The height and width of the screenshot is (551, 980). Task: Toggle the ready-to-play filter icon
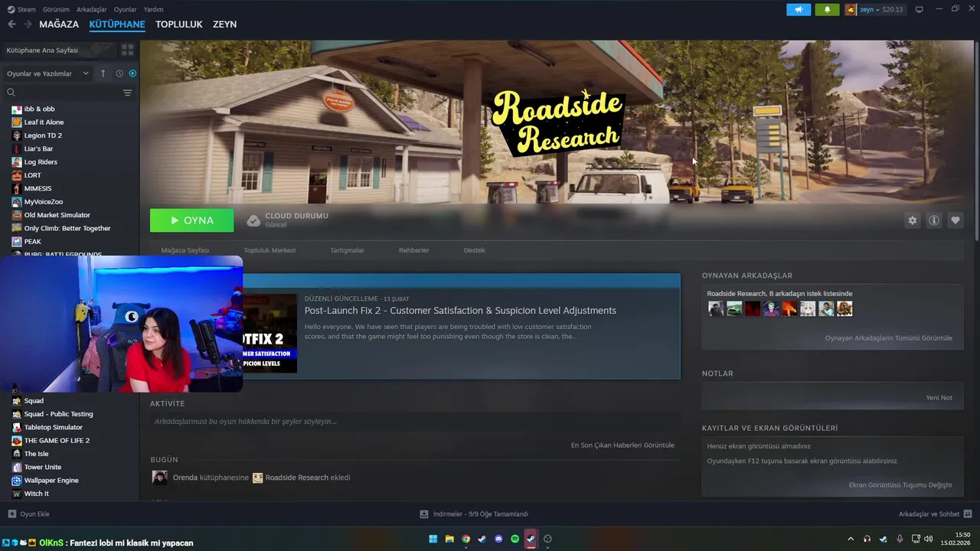point(132,73)
